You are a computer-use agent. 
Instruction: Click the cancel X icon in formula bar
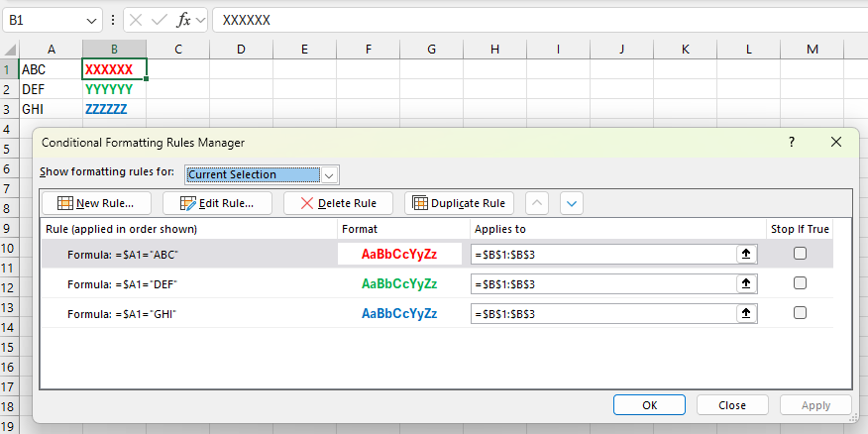(136, 21)
